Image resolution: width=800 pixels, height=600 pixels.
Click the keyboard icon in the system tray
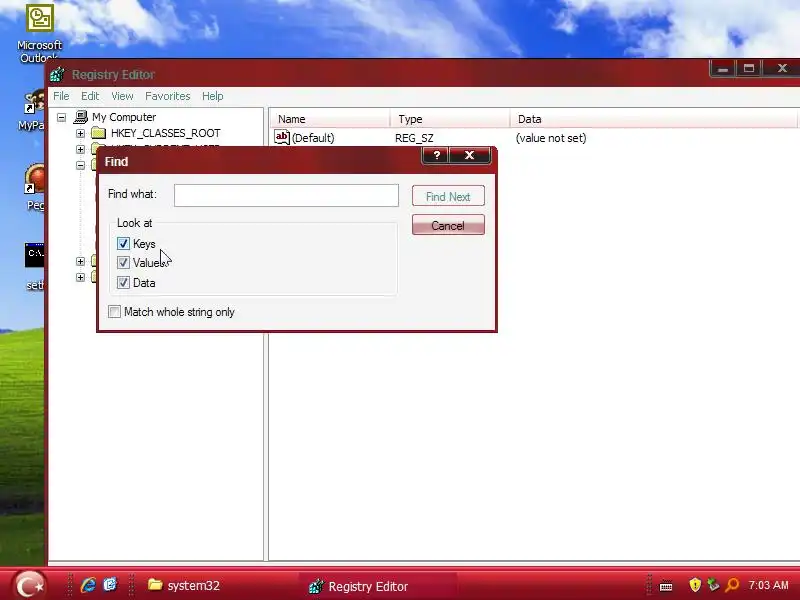666,586
